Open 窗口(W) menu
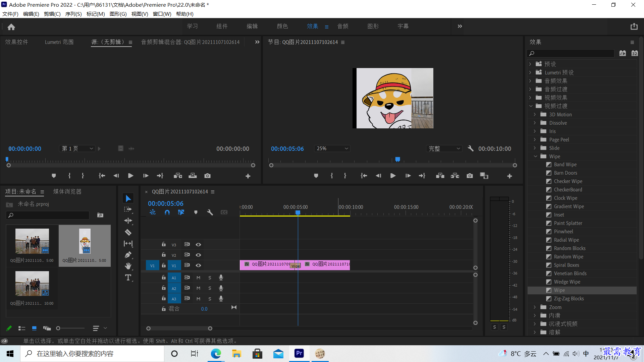 162,14
